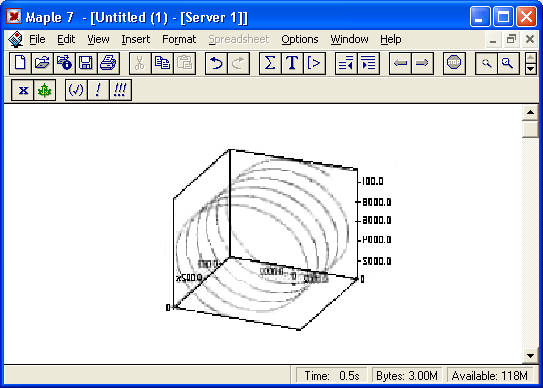Open the Options menu
The width and height of the screenshot is (543, 388).
pos(300,39)
